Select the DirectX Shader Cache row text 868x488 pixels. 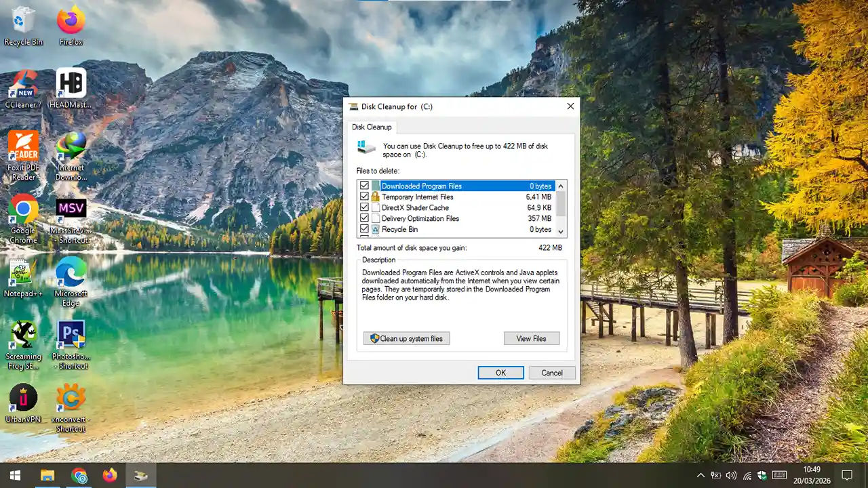[415, 207]
